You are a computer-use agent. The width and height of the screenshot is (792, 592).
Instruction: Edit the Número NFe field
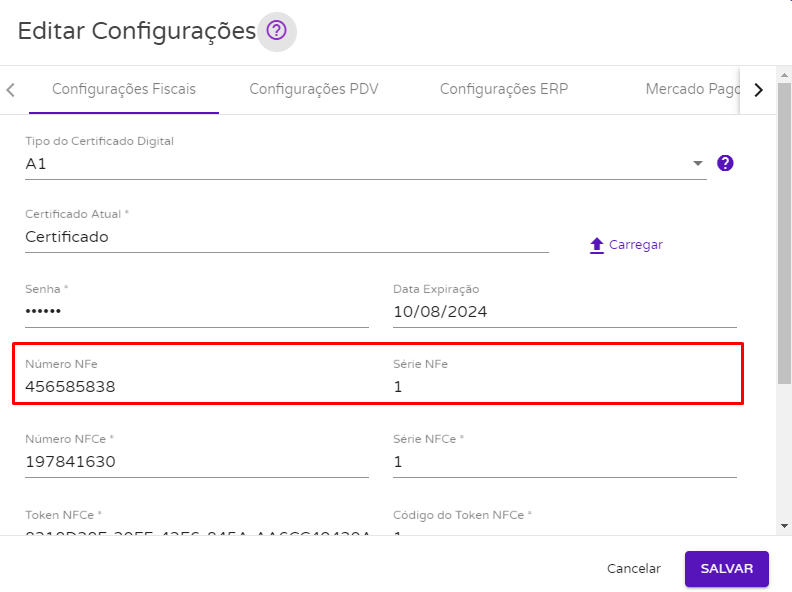197,386
